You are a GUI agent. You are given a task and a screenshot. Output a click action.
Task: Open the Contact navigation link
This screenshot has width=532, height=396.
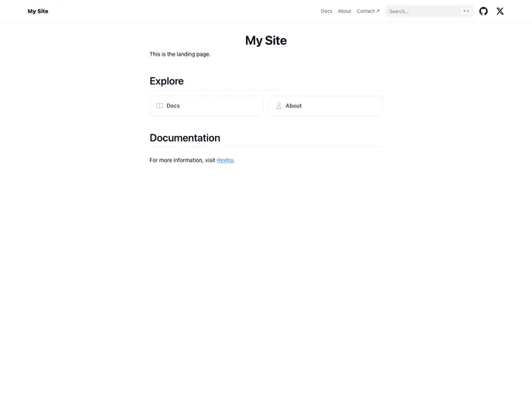(x=368, y=11)
